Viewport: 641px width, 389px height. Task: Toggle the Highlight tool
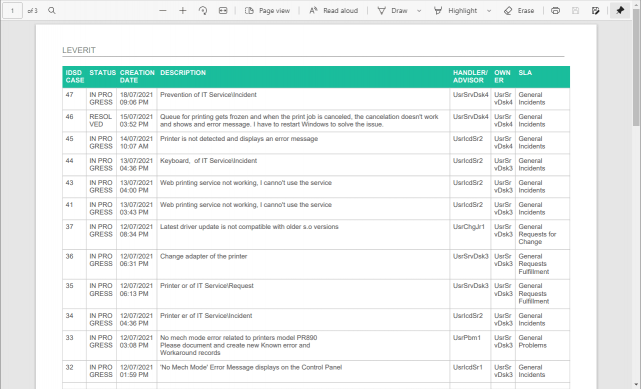455,11
